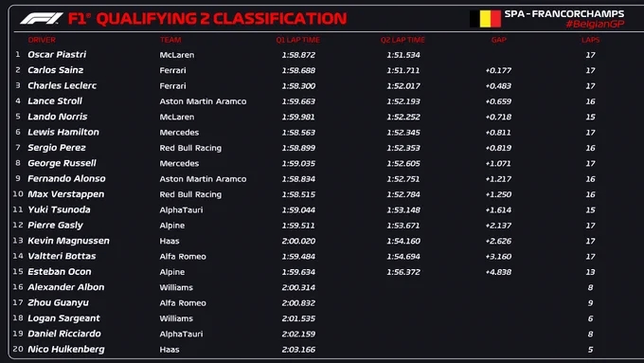Screen dimensions: 644x363
Task: Select driver Max Verstappen
Action: [x=65, y=194]
